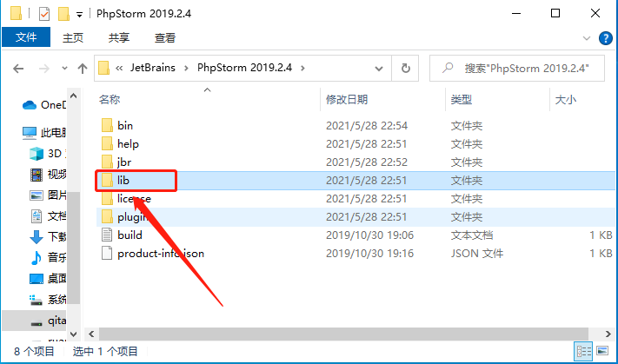Switch to the 主页 ribbon tab
618x364 pixels.
(73, 38)
